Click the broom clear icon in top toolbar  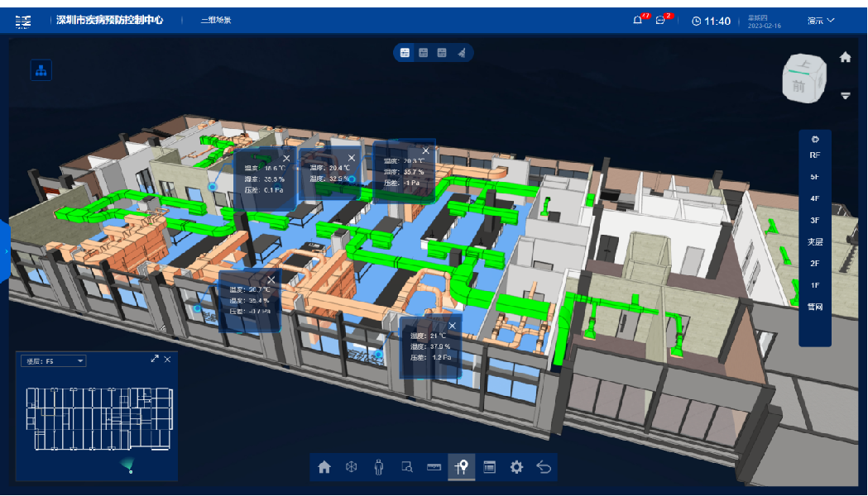462,53
